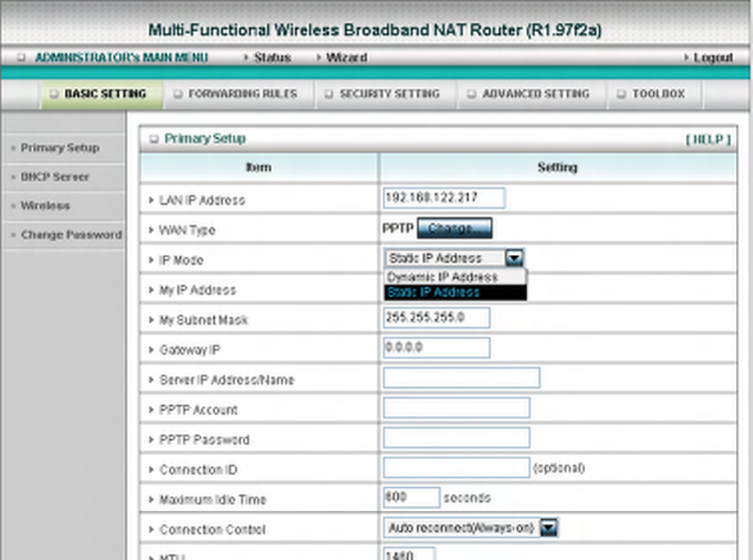
Task: Open the Toolbox tab
Action: pyautogui.click(x=652, y=94)
